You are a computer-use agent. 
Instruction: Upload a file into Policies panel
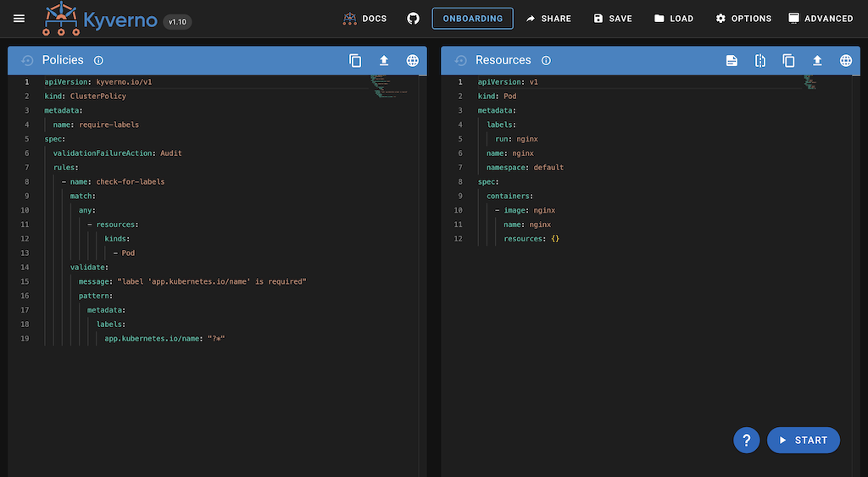[384, 60]
